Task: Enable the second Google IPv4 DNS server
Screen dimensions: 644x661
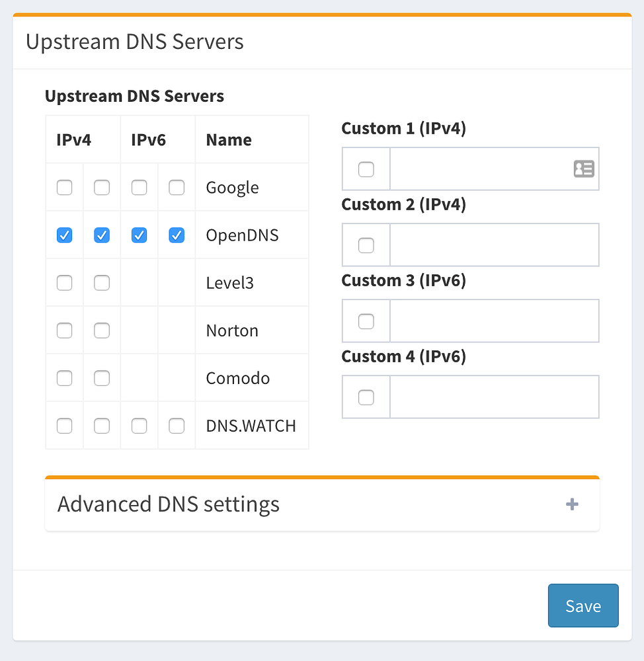Action: click(101, 188)
